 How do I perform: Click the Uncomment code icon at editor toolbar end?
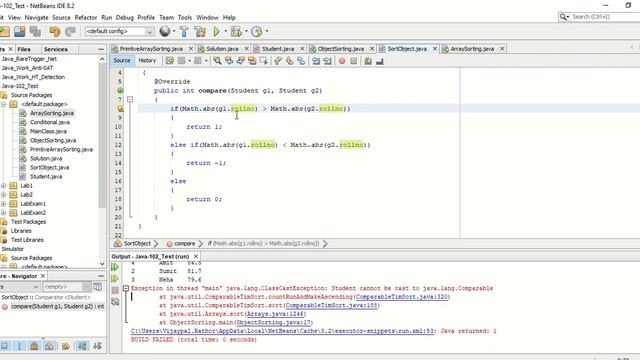tap(380, 61)
